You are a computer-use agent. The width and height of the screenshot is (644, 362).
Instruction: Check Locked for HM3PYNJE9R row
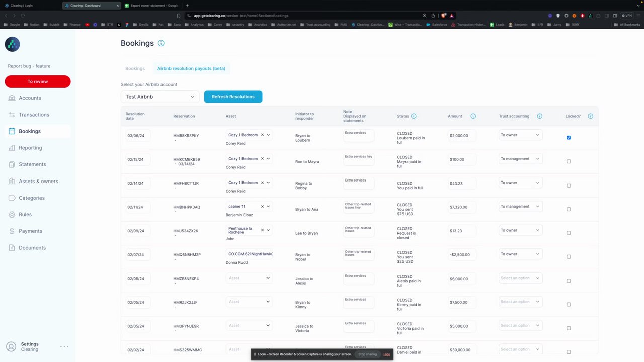569,328
